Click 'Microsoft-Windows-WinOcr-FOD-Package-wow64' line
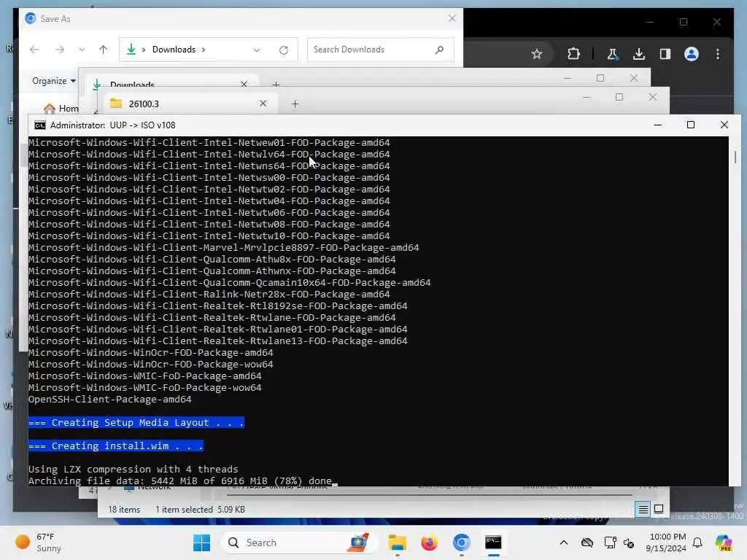Image resolution: width=747 pixels, height=560 pixels. (150, 365)
